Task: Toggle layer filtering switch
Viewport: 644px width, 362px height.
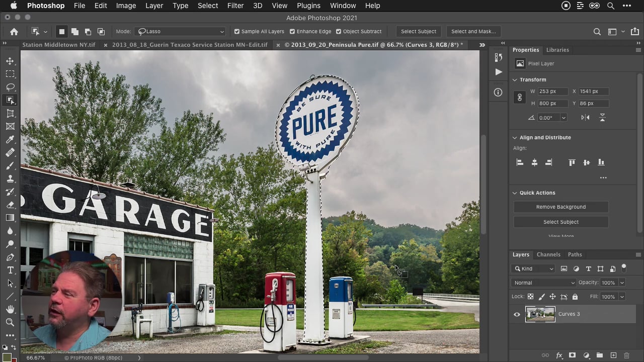Action: [624, 267]
